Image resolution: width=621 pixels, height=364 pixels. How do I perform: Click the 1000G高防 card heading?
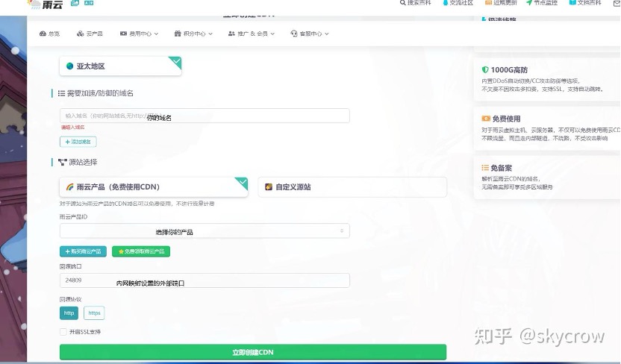pos(505,70)
